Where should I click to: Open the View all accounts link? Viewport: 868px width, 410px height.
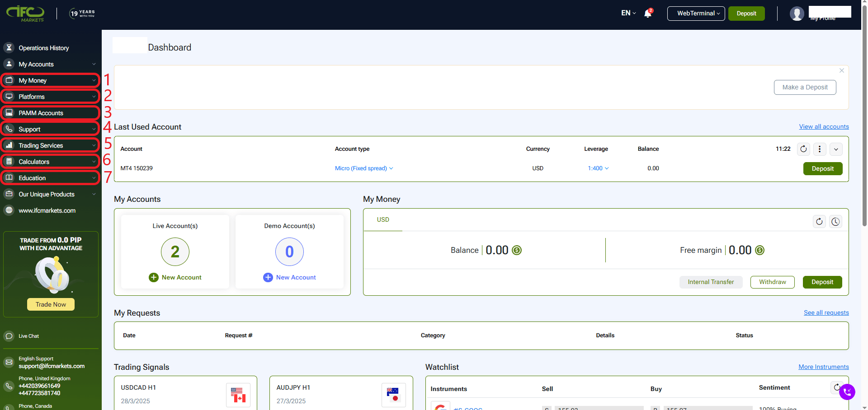(x=824, y=126)
